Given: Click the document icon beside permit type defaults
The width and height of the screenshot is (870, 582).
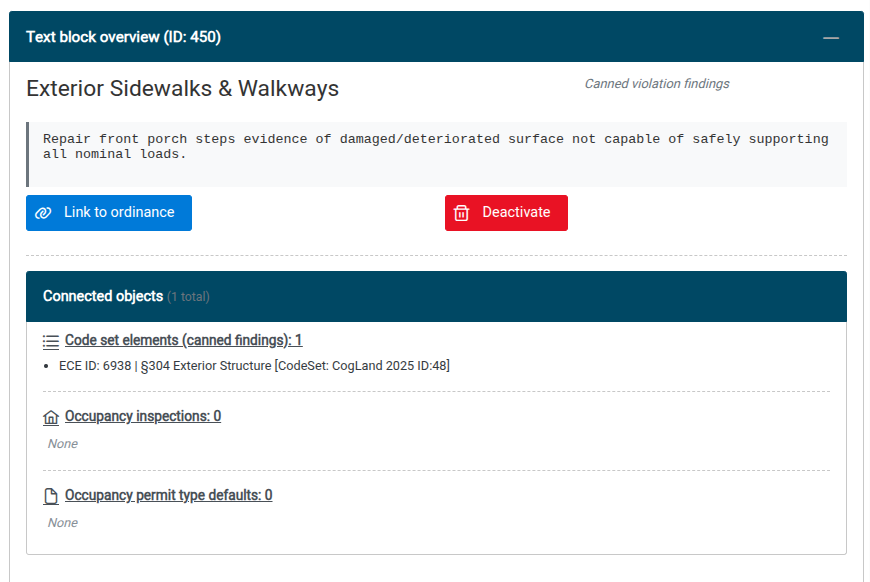Looking at the screenshot, I should [51, 496].
